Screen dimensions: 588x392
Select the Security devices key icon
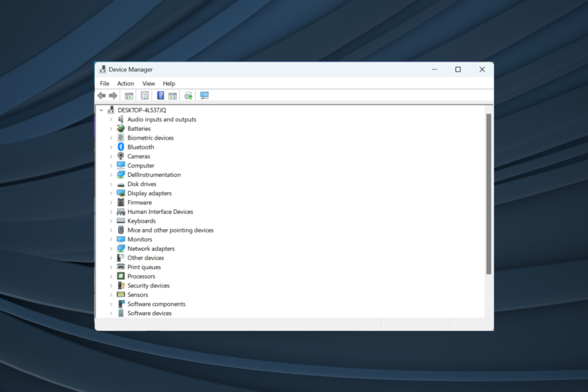121,286
